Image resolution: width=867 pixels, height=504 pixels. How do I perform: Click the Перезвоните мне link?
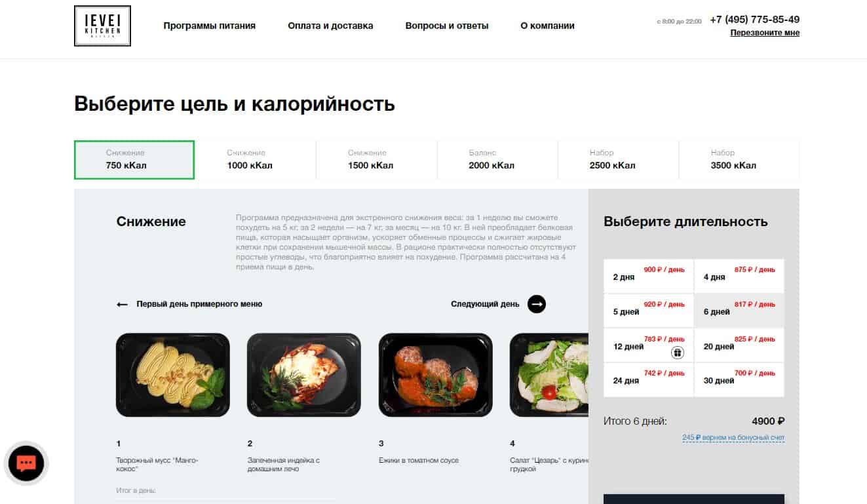(765, 33)
